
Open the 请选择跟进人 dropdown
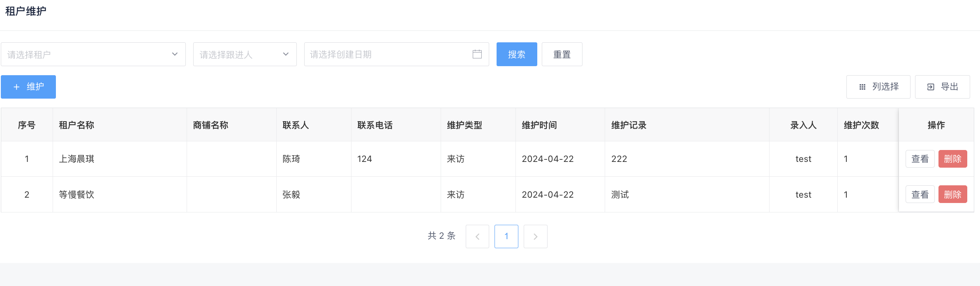point(245,54)
